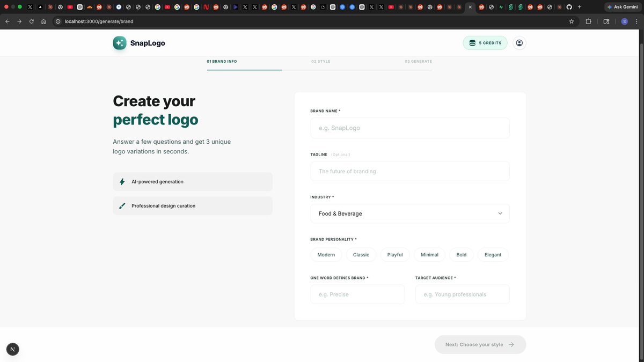
Task: Click the "BRAND PERSONALITY *" label
Action: [333, 239]
